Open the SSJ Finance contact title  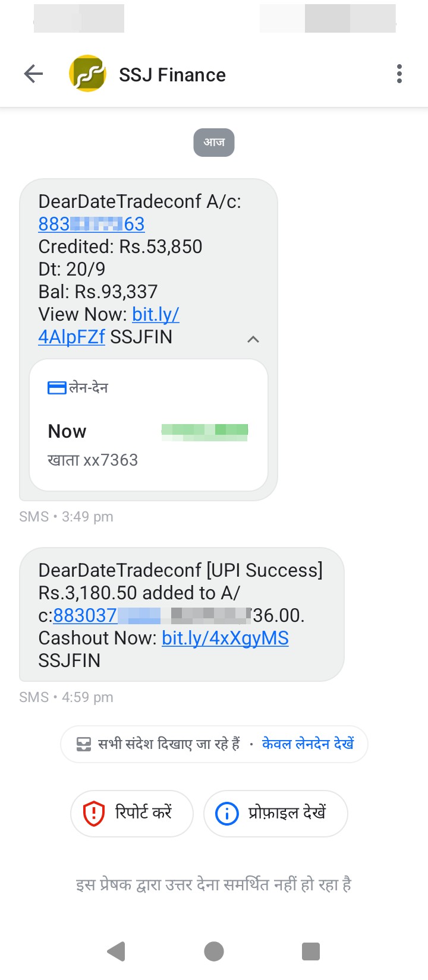tap(172, 75)
